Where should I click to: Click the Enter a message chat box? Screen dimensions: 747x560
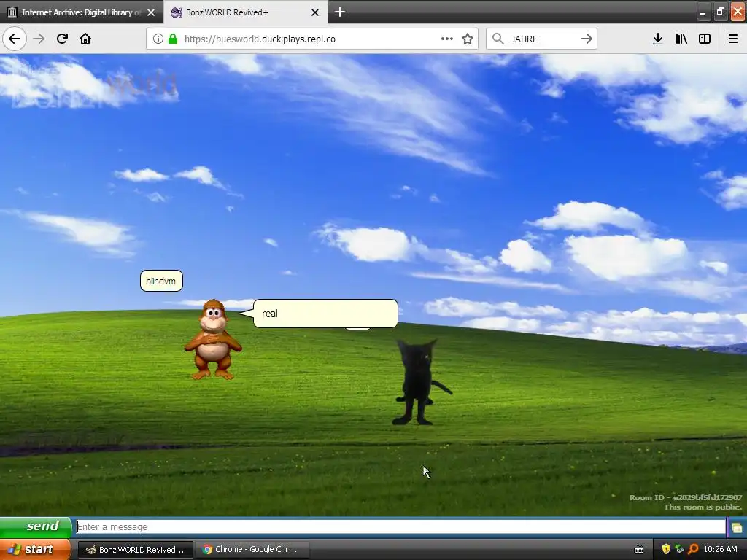(x=400, y=526)
